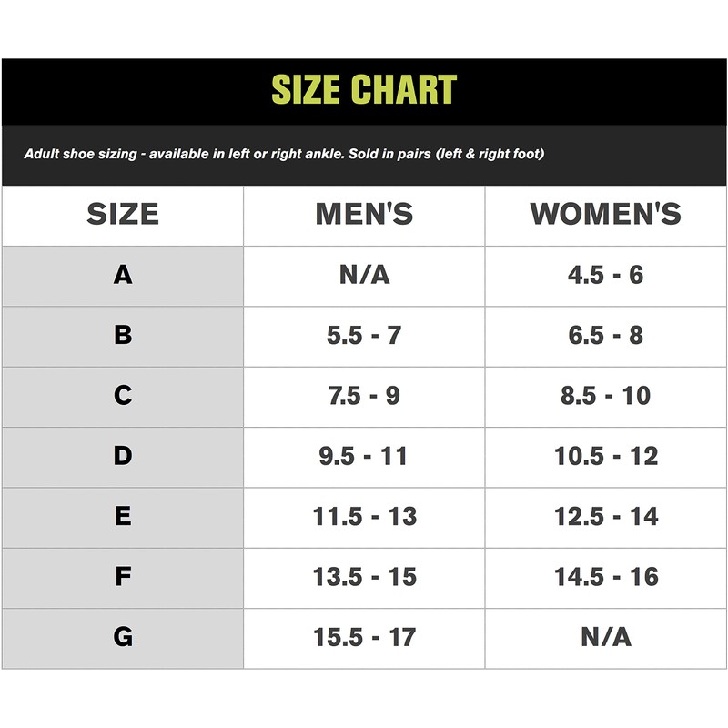
Task: Select the women's 4.5 - 6 cell
Action: click(605, 275)
